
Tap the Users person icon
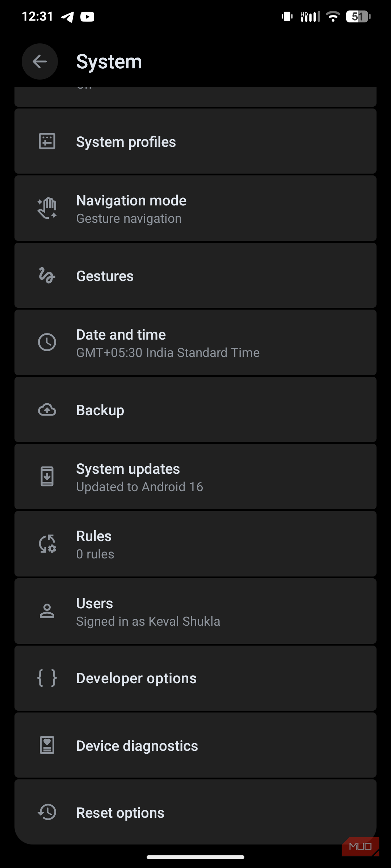coord(47,611)
